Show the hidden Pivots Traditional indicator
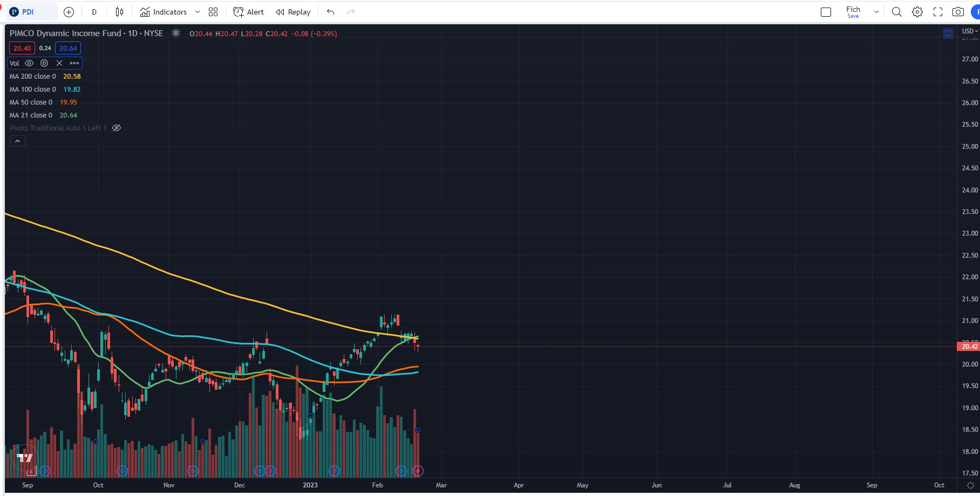Screen dimensions: 980x496 coord(116,128)
